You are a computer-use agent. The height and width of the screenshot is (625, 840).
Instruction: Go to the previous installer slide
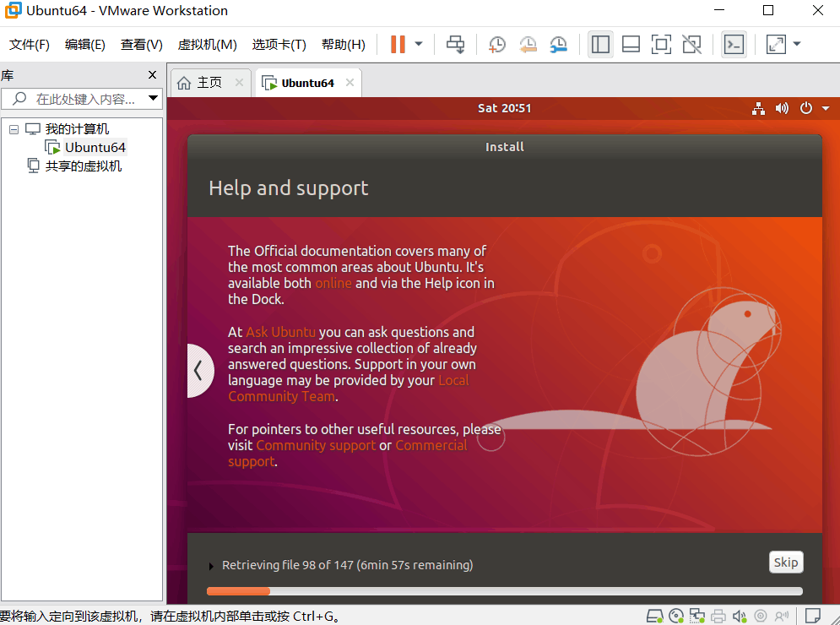pos(200,371)
